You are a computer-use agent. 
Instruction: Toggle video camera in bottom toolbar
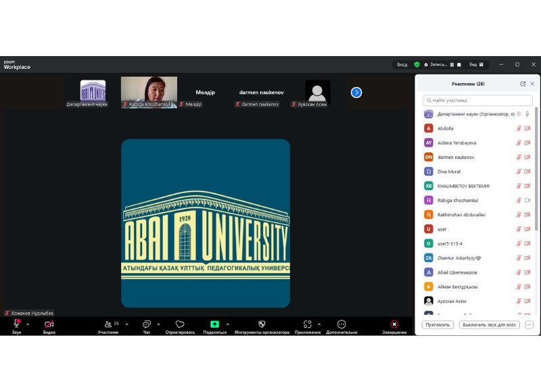49,324
